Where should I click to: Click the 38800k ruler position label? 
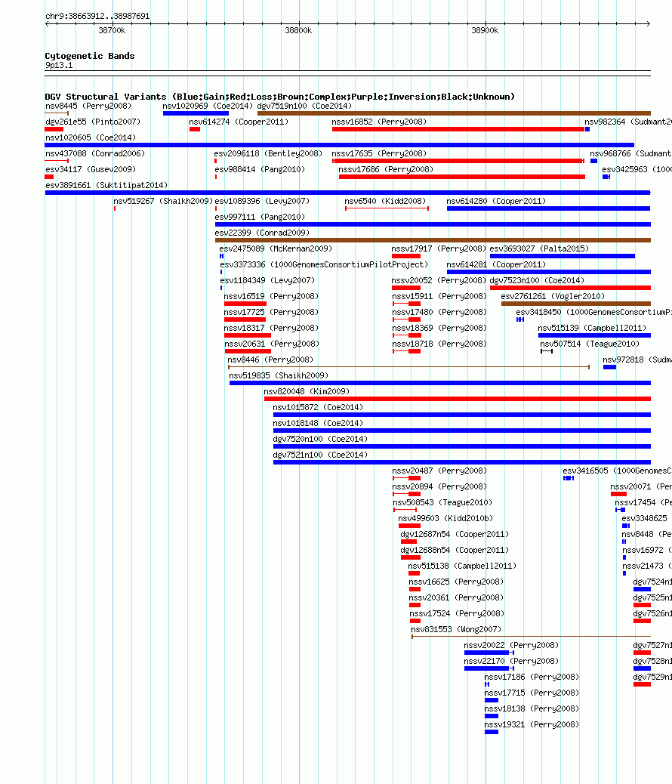coord(298,30)
